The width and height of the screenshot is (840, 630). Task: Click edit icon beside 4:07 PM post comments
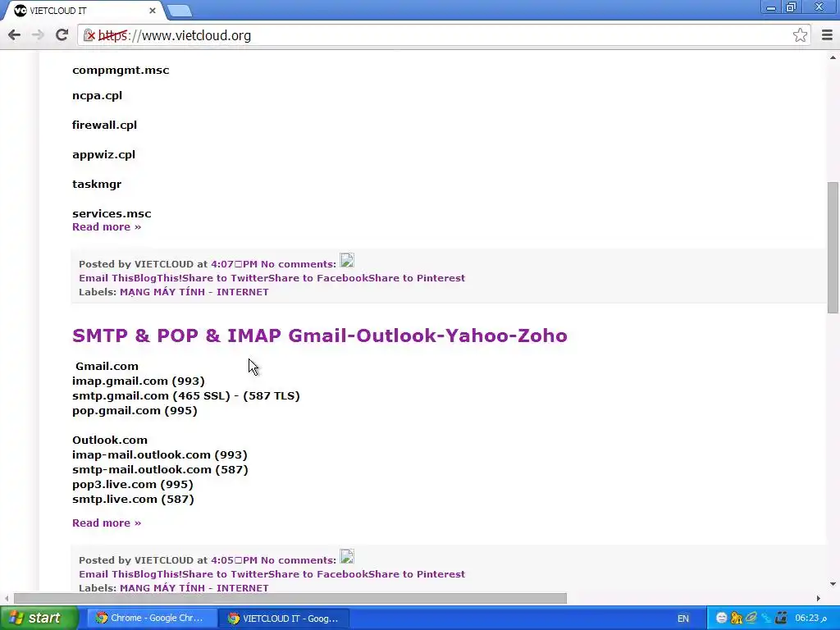[x=347, y=260]
